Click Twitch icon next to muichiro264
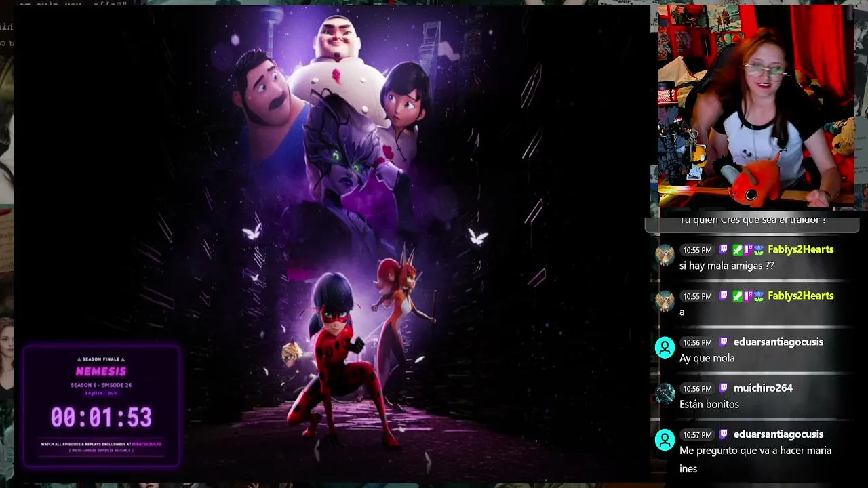Image resolution: width=868 pixels, height=488 pixels. [x=724, y=388]
